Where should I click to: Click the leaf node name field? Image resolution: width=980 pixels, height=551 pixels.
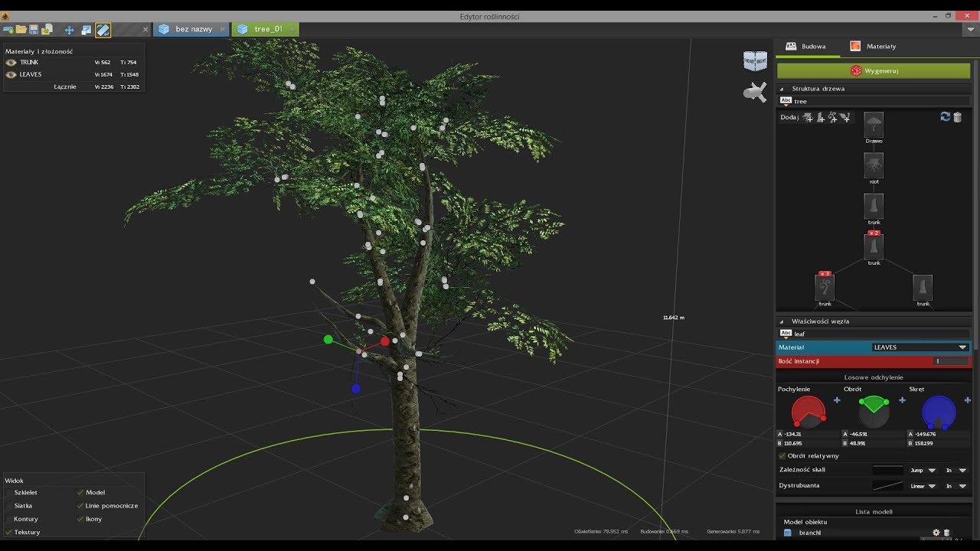click(874, 334)
